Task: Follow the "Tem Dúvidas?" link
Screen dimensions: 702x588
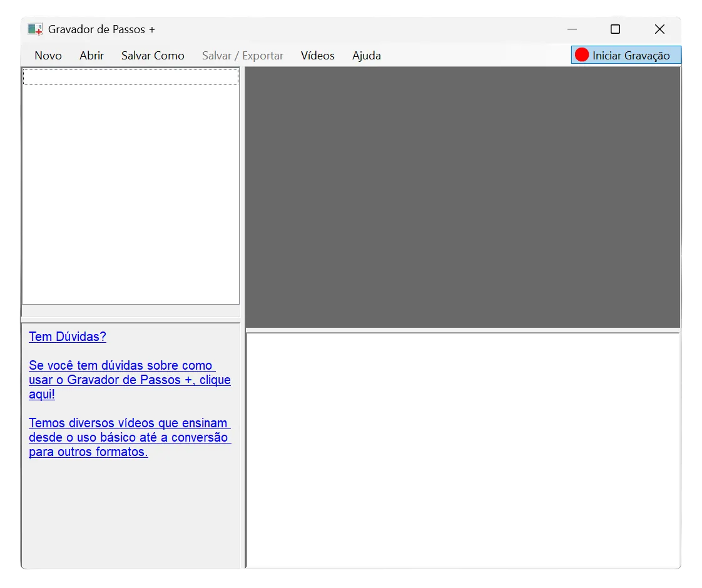Action: [68, 337]
